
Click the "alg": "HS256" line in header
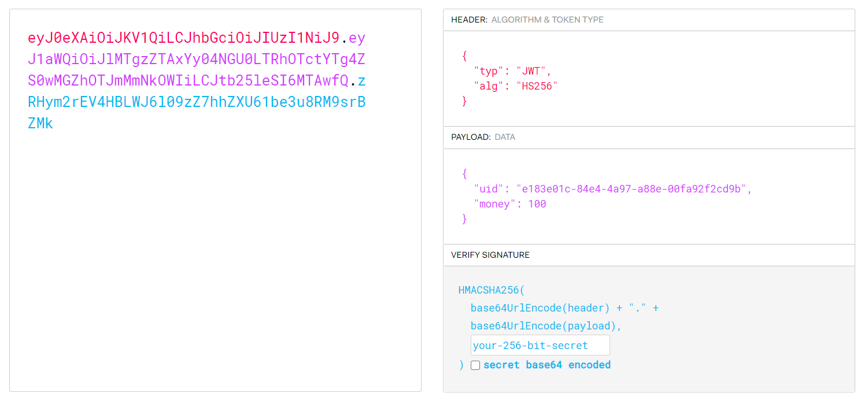(515, 86)
